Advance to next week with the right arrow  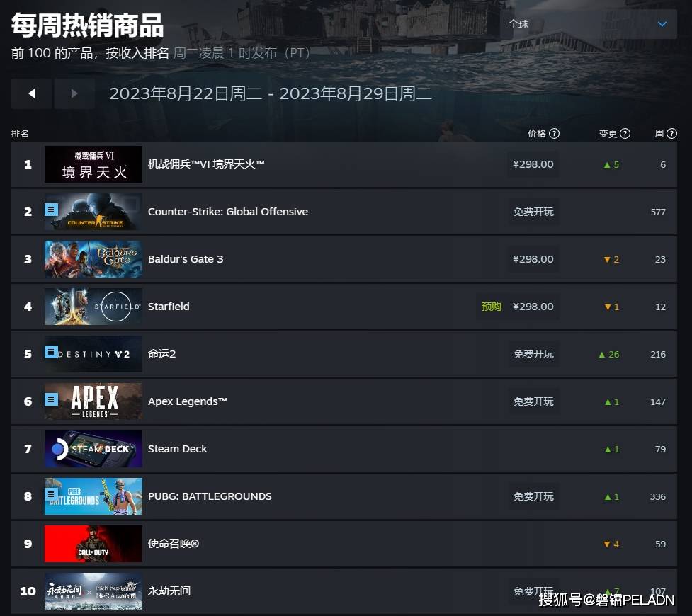74,93
